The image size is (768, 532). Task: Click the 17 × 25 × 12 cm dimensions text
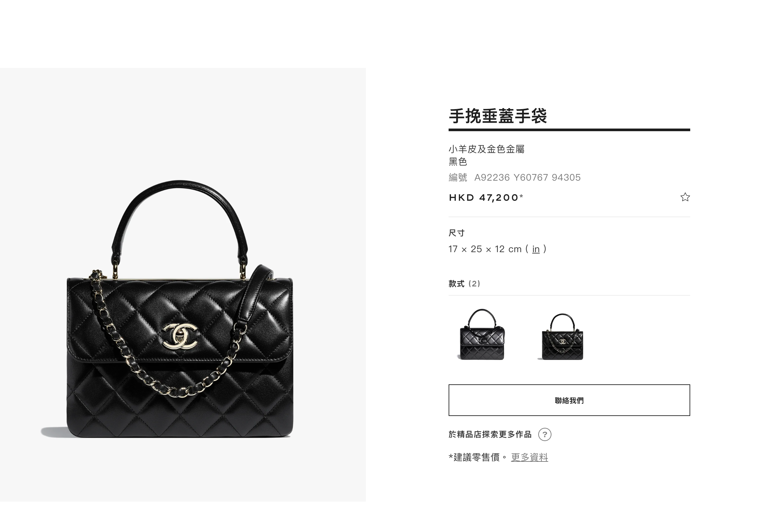[x=485, y=249]
